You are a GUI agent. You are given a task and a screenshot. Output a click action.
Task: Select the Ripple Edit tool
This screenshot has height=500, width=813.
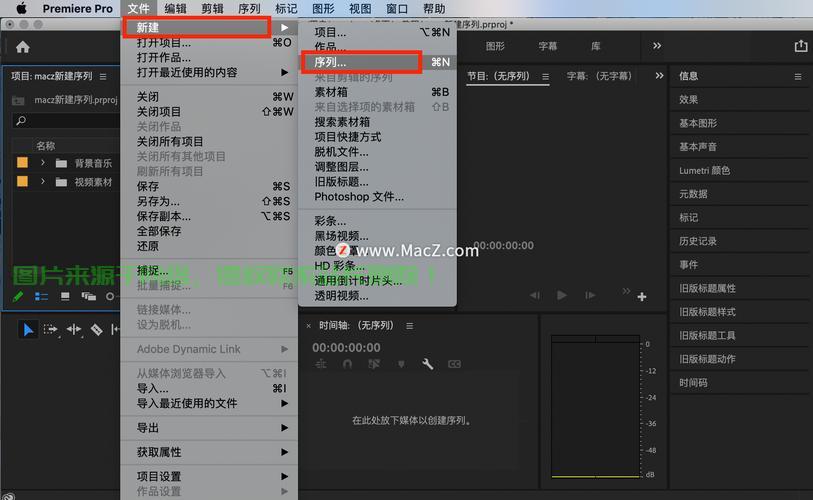(74, 329)
